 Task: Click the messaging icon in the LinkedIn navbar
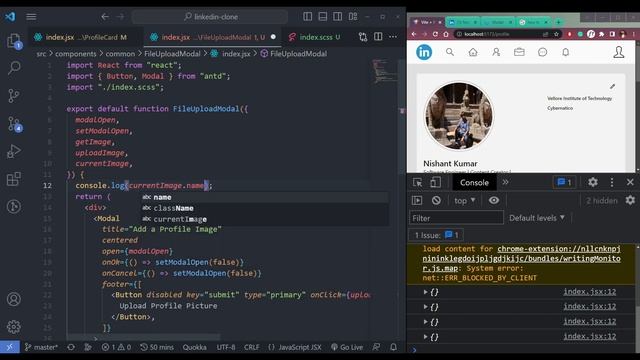542,52
